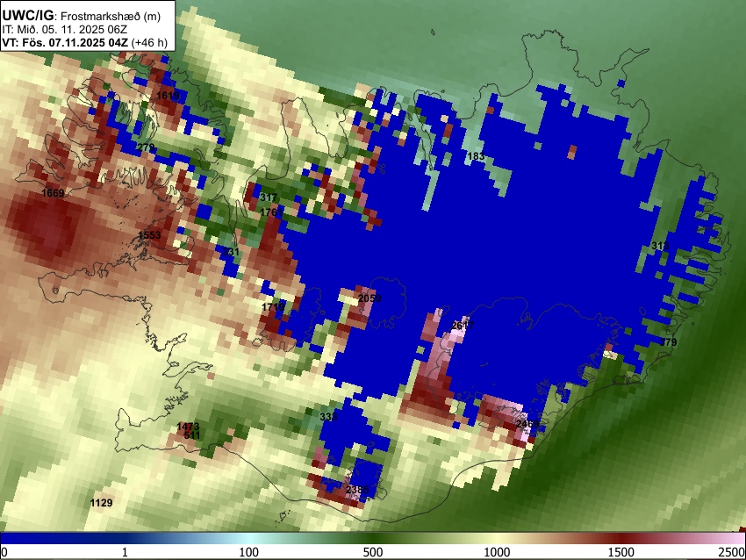
Task: Click the map value label "183"
Action: [476, 156]
